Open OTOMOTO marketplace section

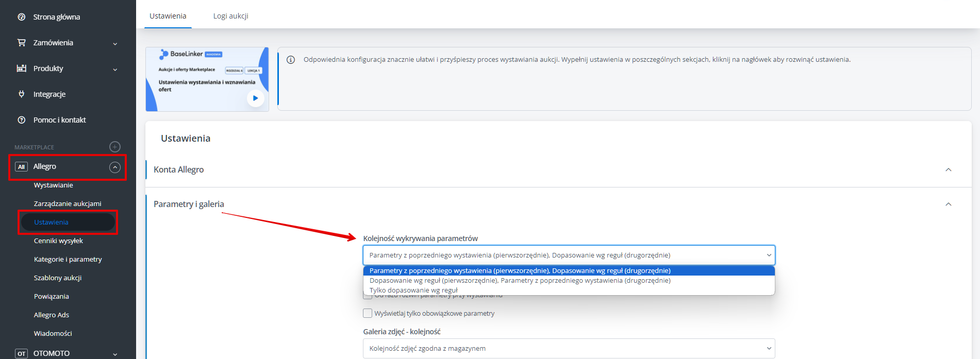point(52,353)
